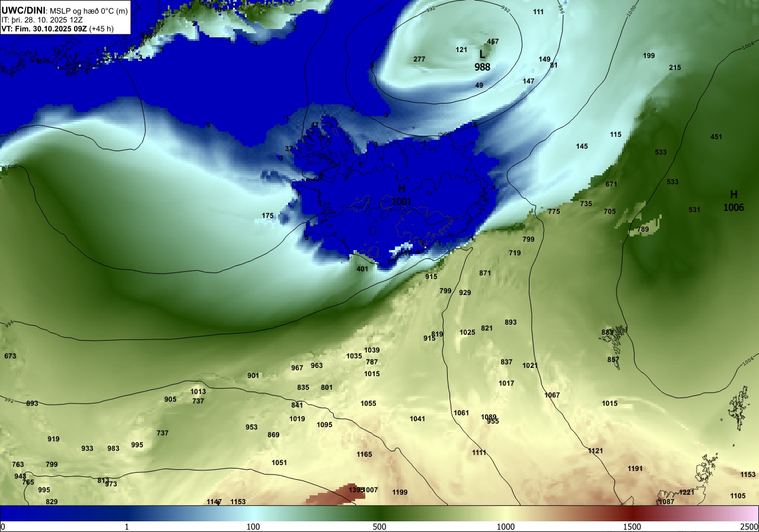The width and height of the screenshot is (759, 532).
Task: Click the 821 height value
Action: (487, 328)
